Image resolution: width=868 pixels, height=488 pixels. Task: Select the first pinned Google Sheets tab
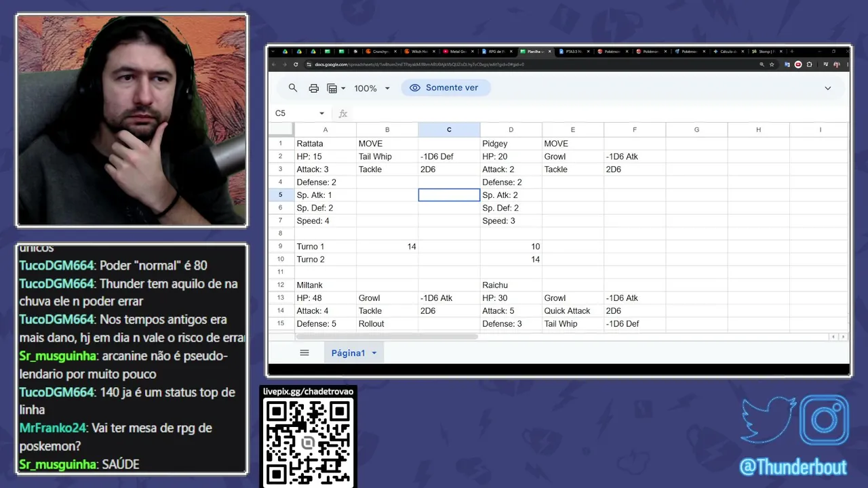click(x=328, y=52)
